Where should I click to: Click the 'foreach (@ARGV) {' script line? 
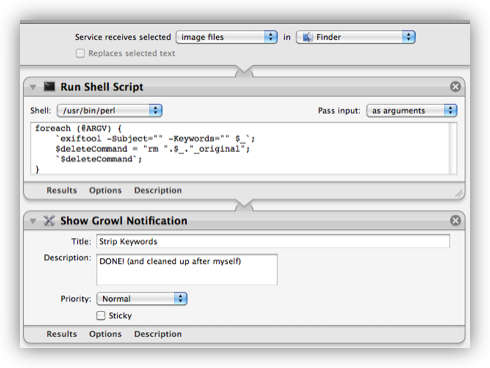pyautogui.click(x=79, y=128)
